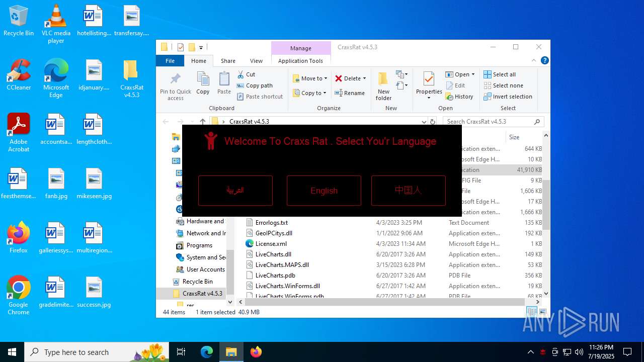
Task: Open the CraxsRat v4.5.3 desktop folder
Action: 132,79
